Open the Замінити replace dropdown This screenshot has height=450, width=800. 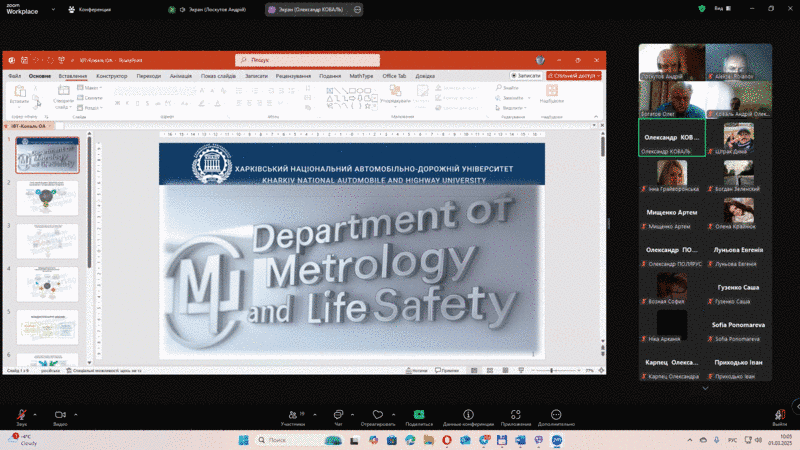[x=513, y=98]
